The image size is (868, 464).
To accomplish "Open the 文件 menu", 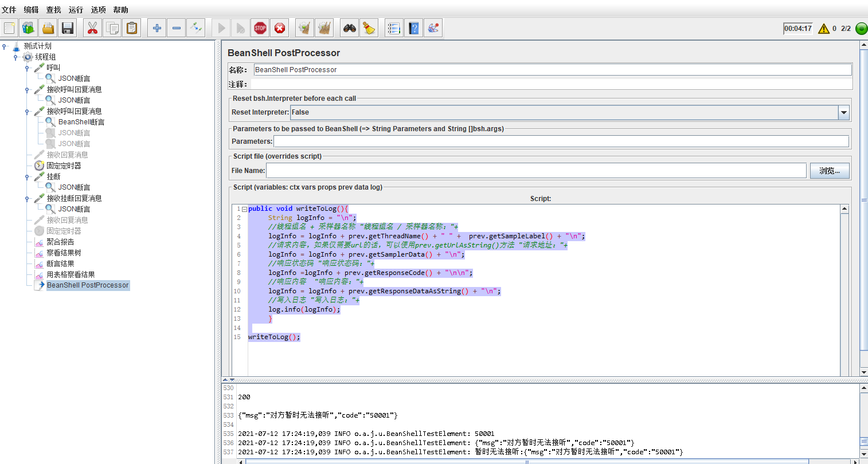I will [9, 10].
